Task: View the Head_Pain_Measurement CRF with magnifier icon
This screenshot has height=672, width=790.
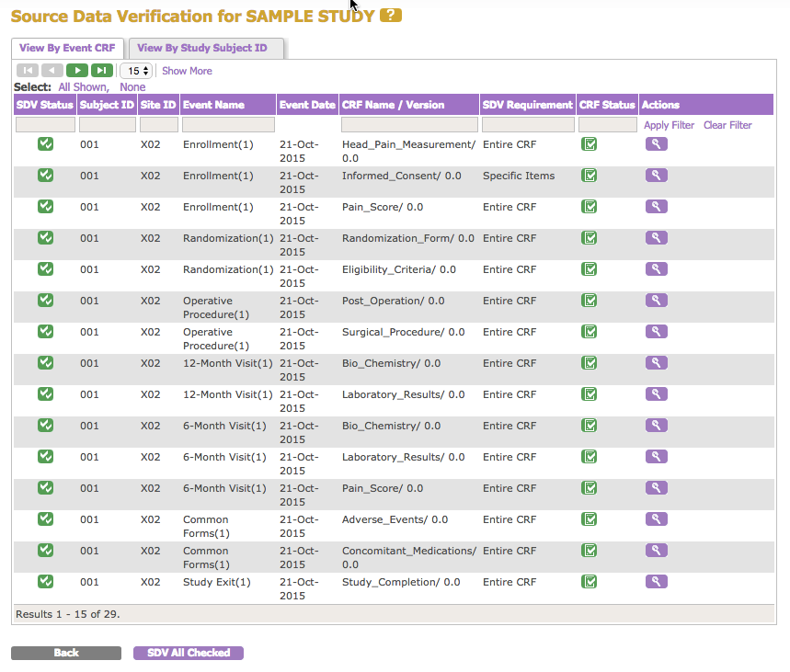Action: click(x=656, y=144)
